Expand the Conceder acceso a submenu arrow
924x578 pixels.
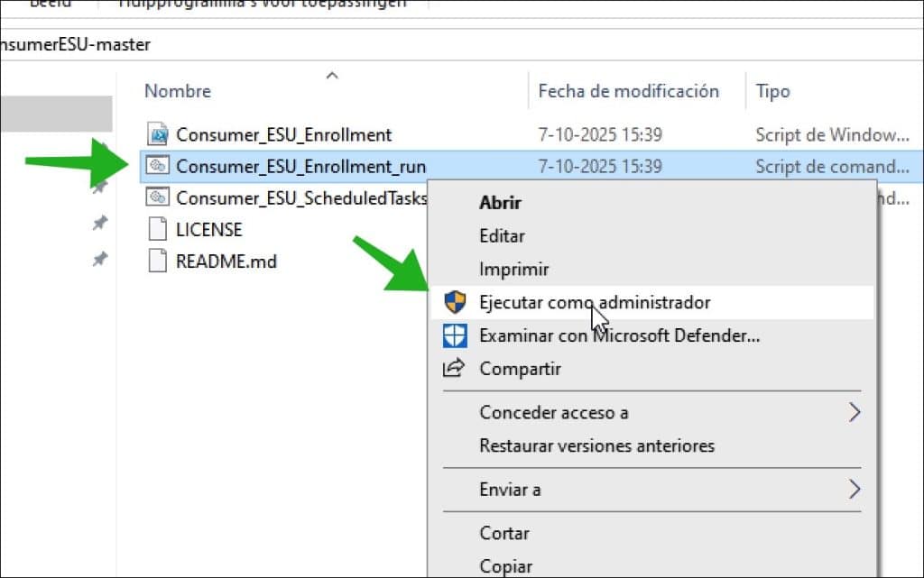854,413
